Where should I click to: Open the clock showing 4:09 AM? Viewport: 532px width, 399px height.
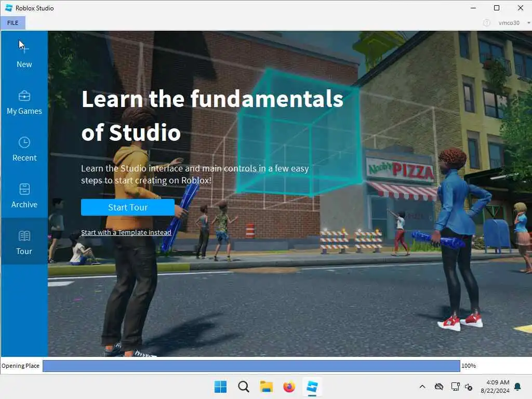[x=495, y=387]
